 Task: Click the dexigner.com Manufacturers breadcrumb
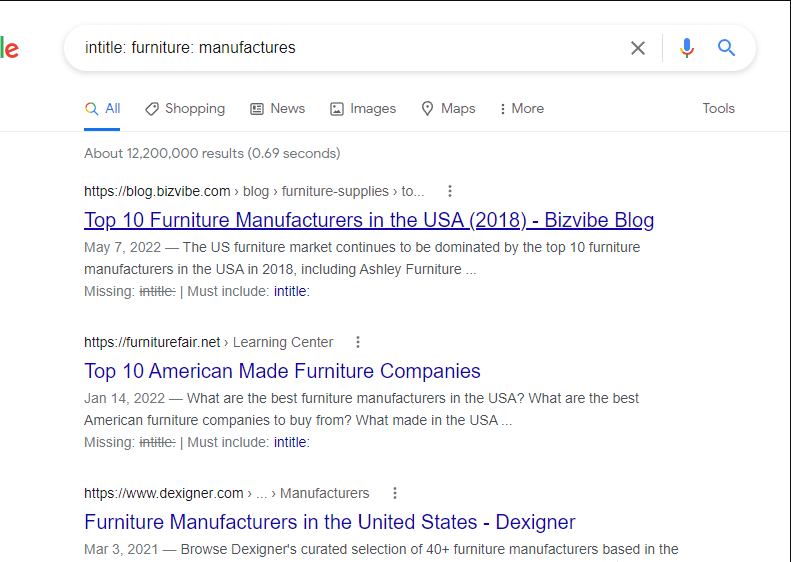tap(227, 493)
